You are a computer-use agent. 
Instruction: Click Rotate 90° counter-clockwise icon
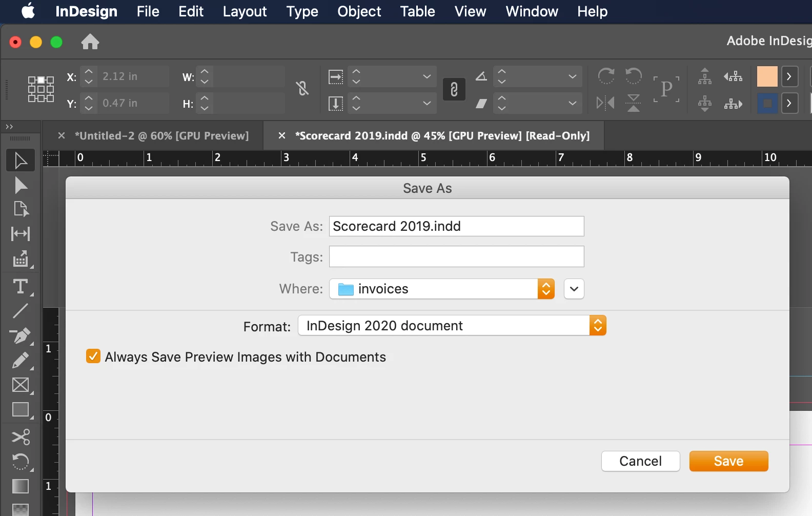tap(634, 76)
